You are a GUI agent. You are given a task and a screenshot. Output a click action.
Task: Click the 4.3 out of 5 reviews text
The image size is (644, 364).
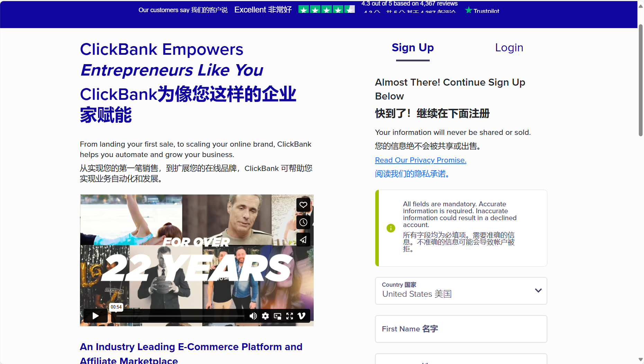click(x=410, y=3)
